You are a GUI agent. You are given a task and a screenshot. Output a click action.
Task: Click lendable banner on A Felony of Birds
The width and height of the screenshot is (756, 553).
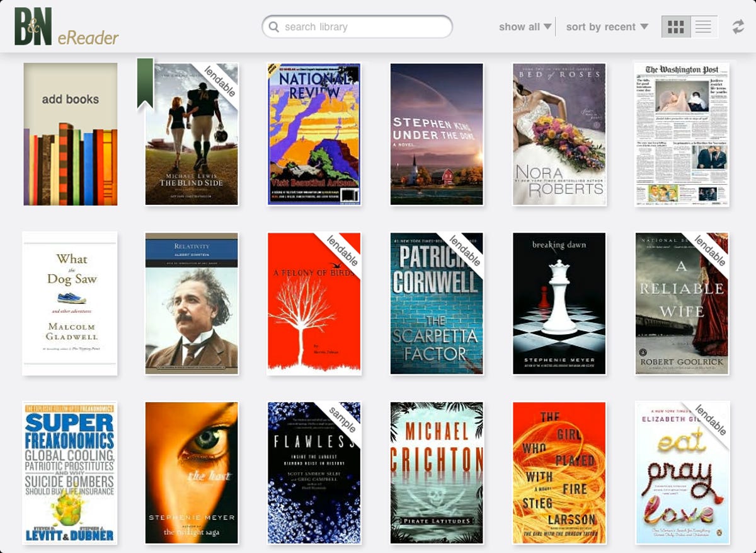(343, 251)
